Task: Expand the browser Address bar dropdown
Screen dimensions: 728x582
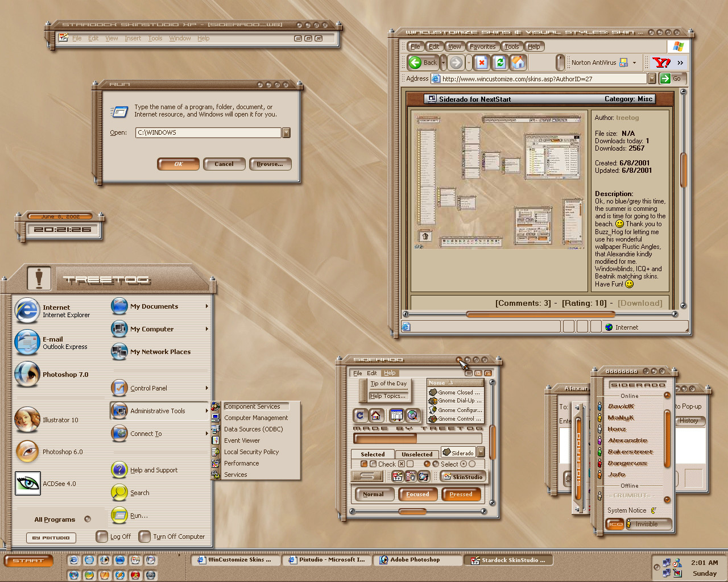Action: [x=652, y=78]
